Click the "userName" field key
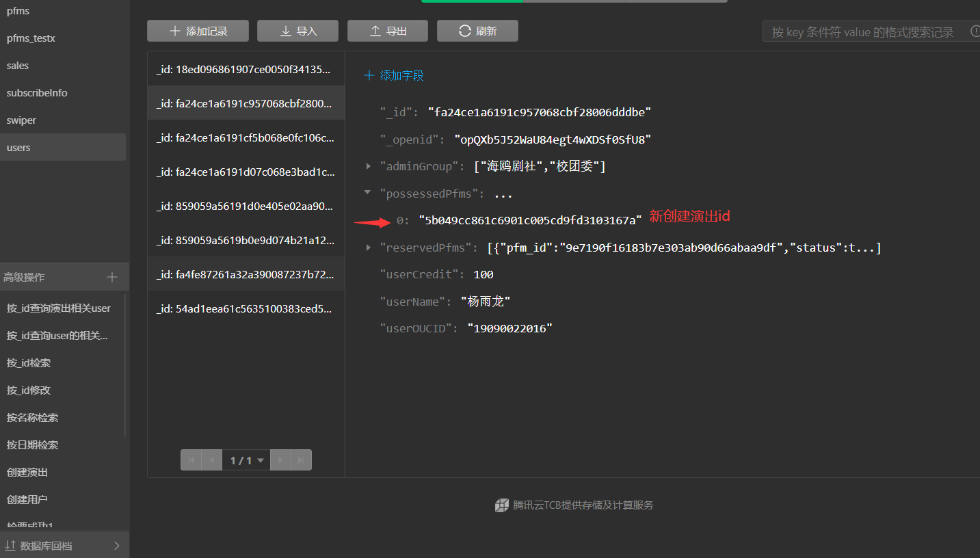The height and width of the screenshot is (558, 980). [x=414, y=302]
